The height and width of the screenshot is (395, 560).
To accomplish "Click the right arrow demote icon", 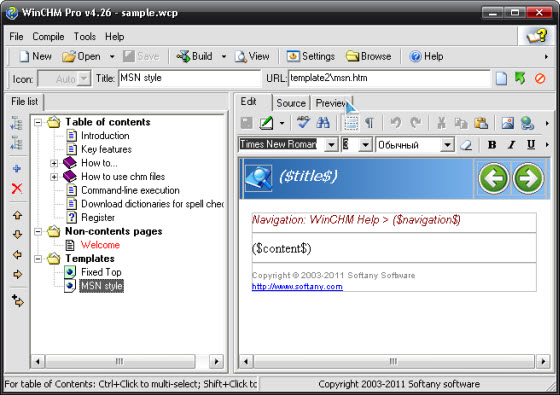I will (x=17, y=274).
